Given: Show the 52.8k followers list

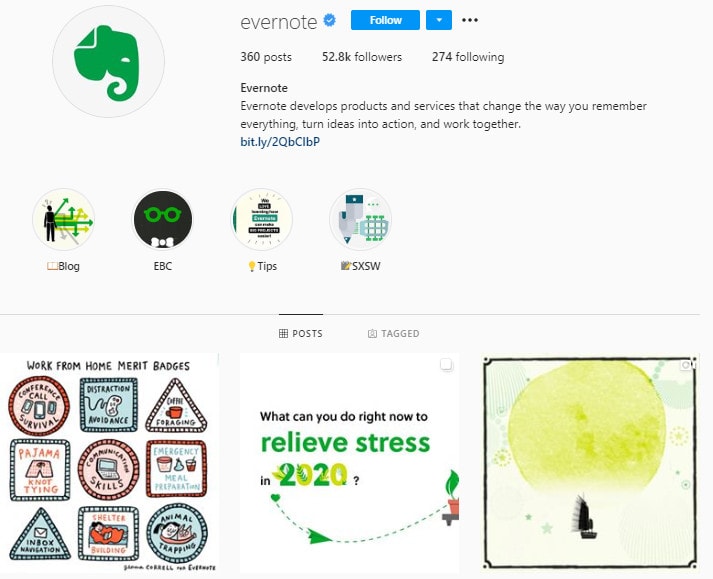Looking at the screenshot, I should pyautogui.click(x=362, y=57).
